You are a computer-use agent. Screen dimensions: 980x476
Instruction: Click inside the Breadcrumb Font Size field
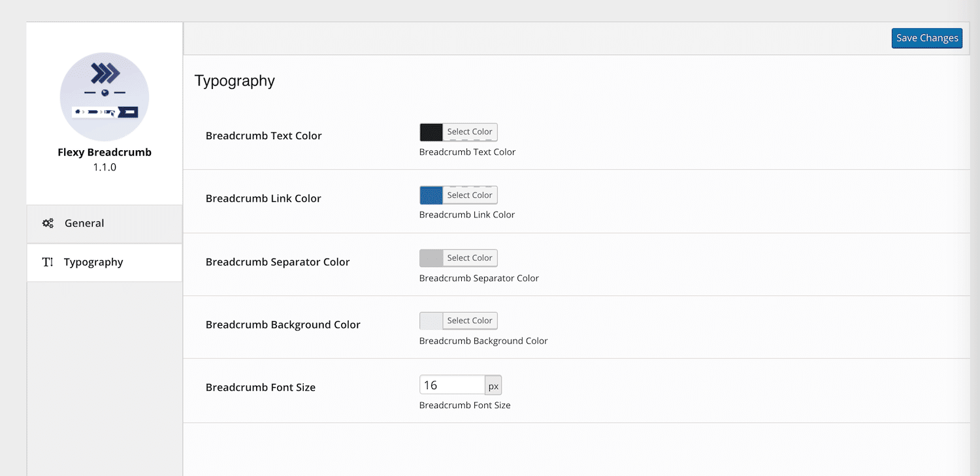[x=452, y=385]
